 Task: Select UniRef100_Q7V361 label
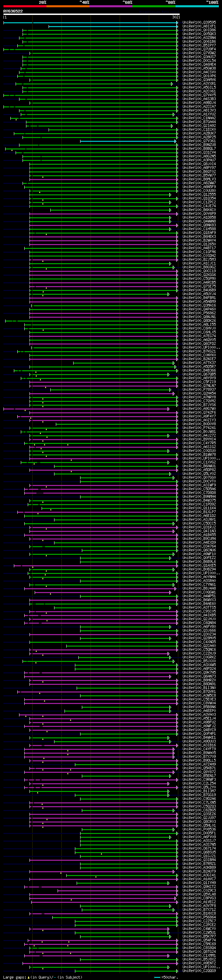point(199,141)
